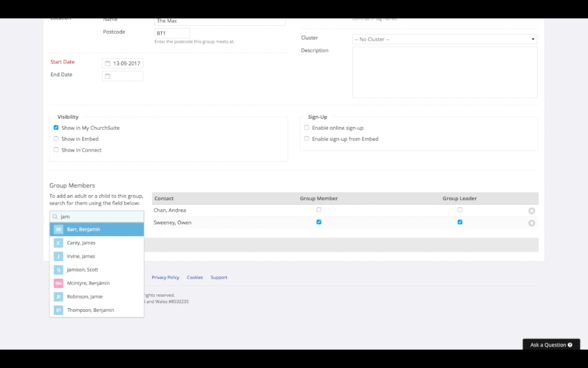Click the End Date calendar icon
Screen dimensions: 588x368
[108, 76]
